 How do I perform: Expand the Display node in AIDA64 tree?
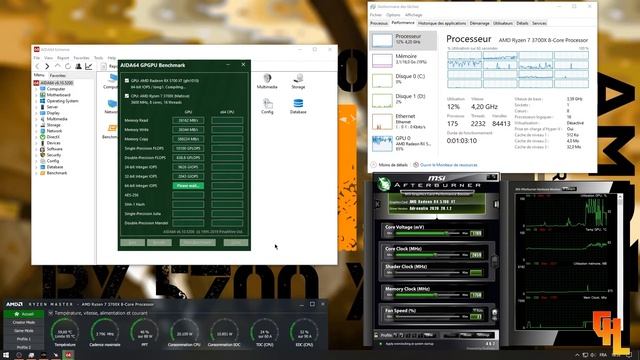pyautogui.click(x=36, y=113)
